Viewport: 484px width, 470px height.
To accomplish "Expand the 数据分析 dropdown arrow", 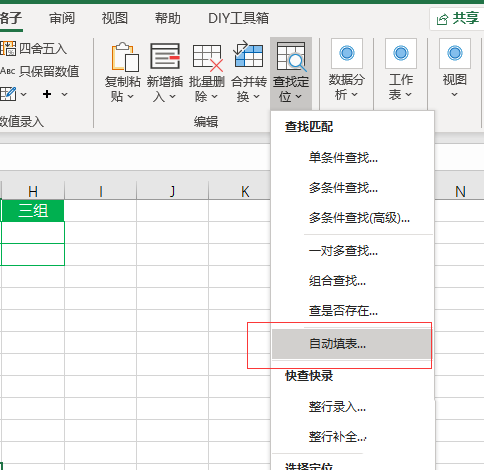I will [x=355, y=95].
